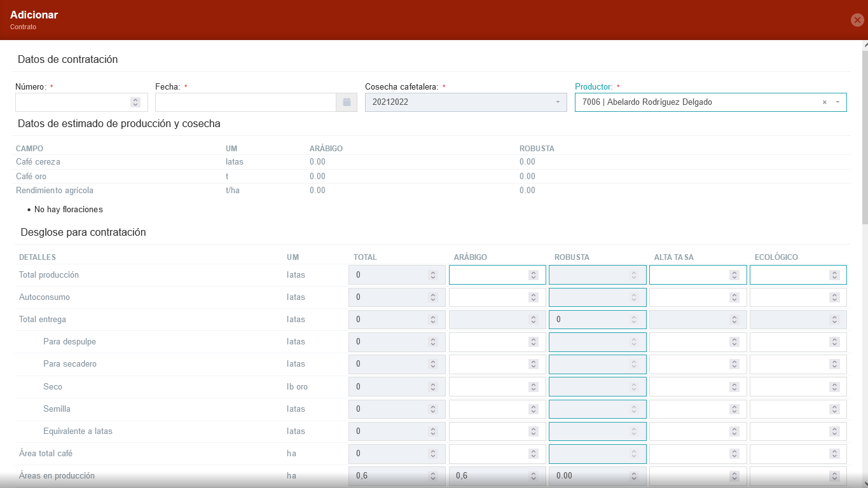Screen dimensions: 868x488
Task: Focus the Fecha date input field
Action: coord(245,102)
